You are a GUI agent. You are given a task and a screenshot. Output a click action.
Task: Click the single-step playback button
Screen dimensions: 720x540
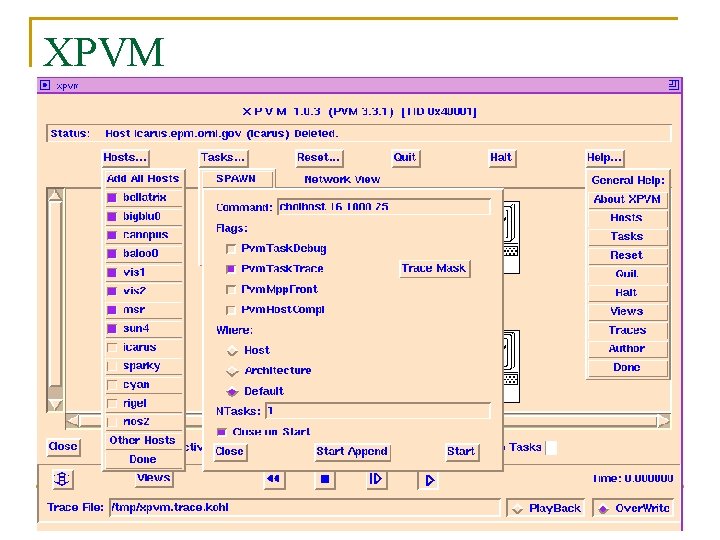click(376, 479)
